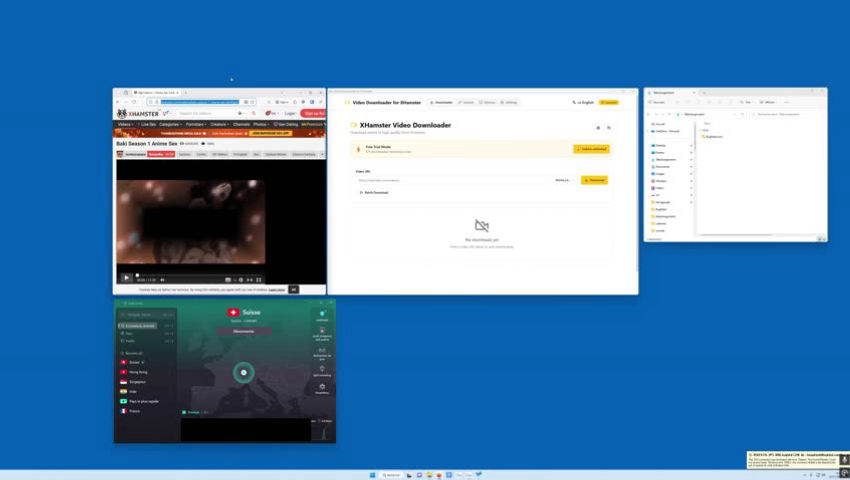Open the Channels menu item

click(242, 124)
